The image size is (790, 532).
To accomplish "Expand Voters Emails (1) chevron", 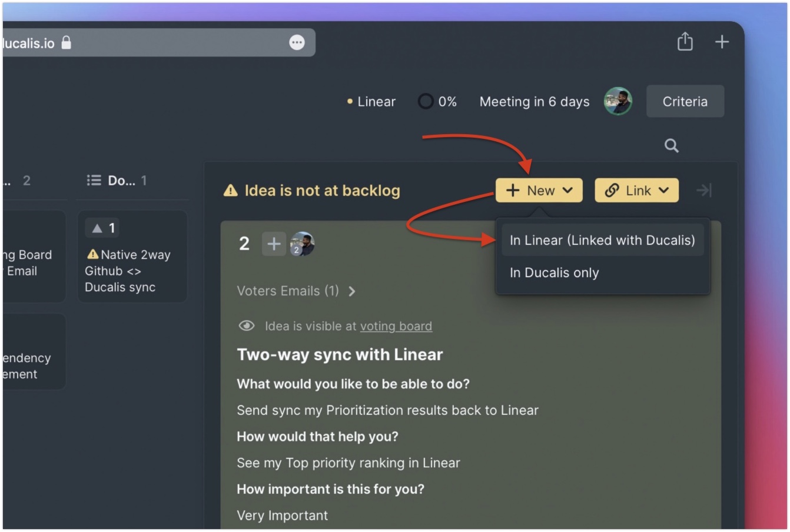I will 351,291.
